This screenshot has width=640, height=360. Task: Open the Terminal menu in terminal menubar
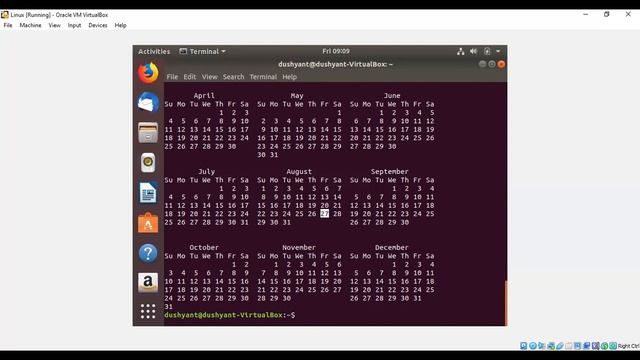(263, 77)
